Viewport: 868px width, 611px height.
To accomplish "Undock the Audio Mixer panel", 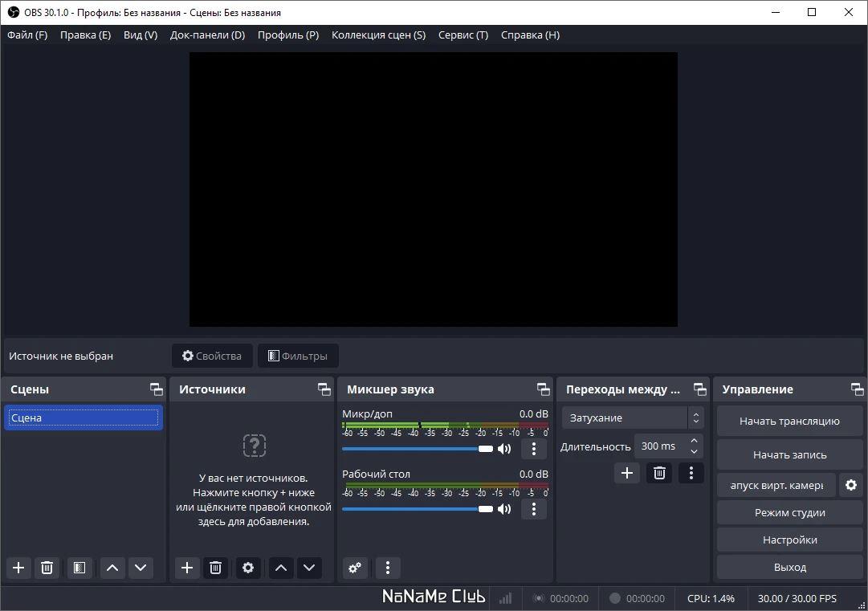I will pyautogui.click(x=543, y=389).
